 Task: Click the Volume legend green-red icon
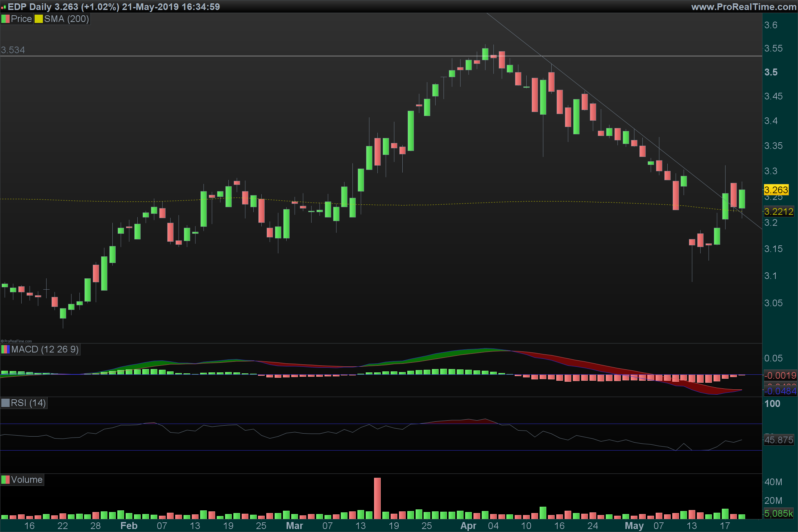(5, 480)
